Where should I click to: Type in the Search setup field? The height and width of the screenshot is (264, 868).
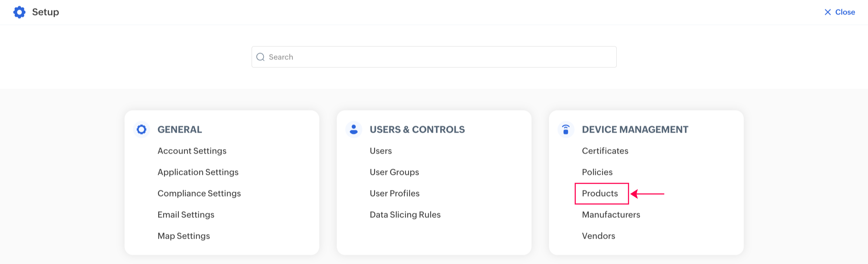[x=438, y=57]
